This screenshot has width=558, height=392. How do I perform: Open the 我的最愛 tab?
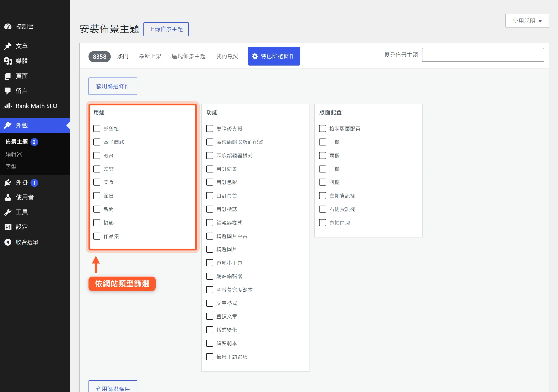tap(227, 56)
